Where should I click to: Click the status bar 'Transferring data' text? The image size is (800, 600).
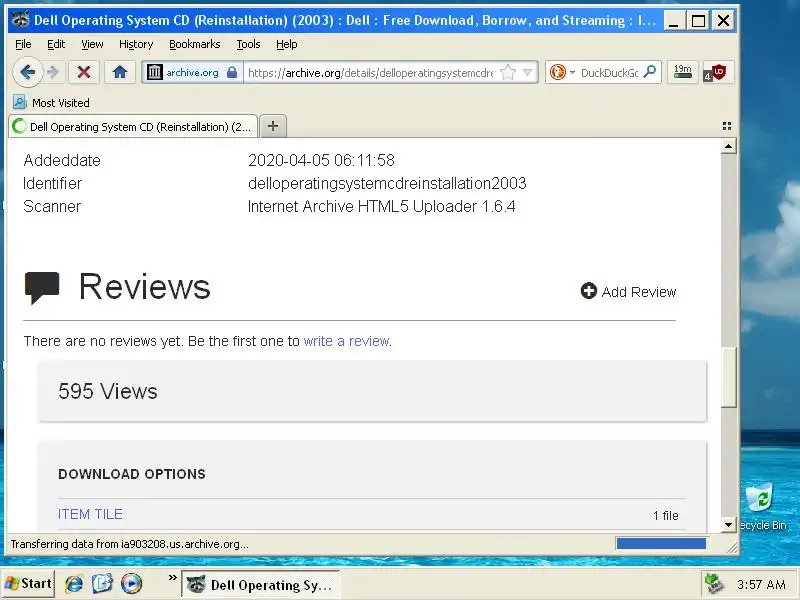pyautogui.click(x=130, y=544)
